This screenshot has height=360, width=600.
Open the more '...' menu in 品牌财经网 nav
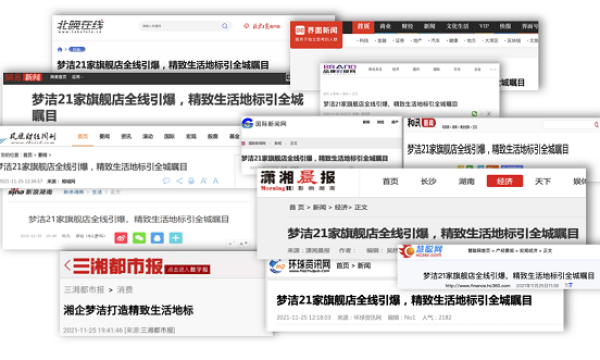(x=493, y=69)
